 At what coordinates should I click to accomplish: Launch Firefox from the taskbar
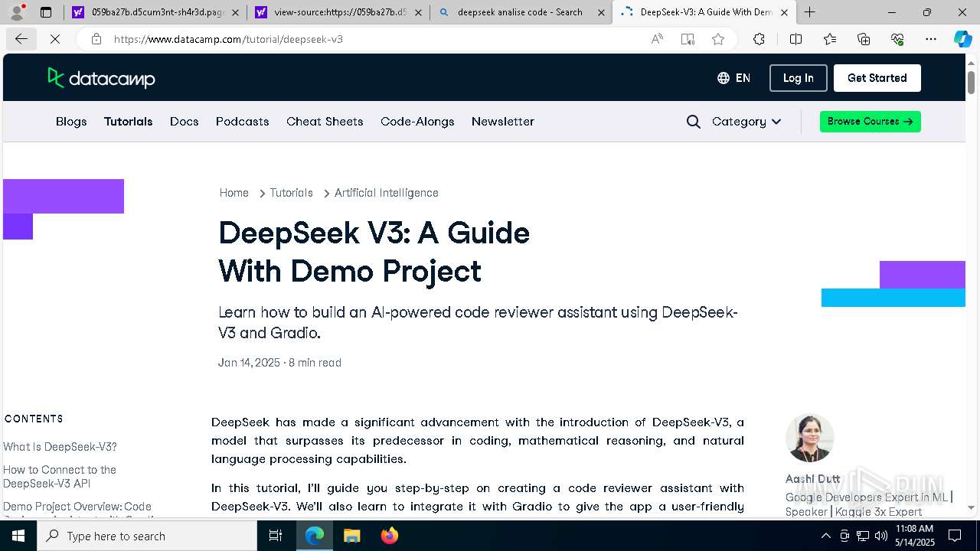389,536
